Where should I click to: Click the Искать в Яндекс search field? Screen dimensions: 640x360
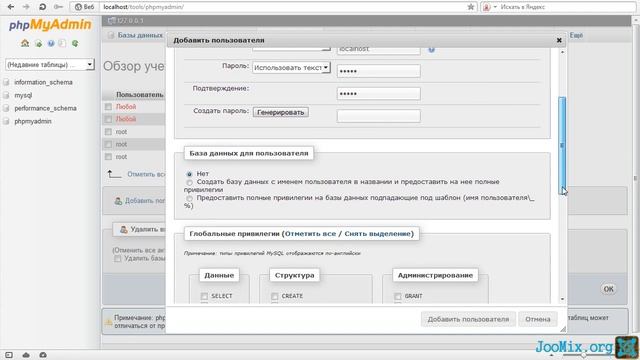coord(567,7)
